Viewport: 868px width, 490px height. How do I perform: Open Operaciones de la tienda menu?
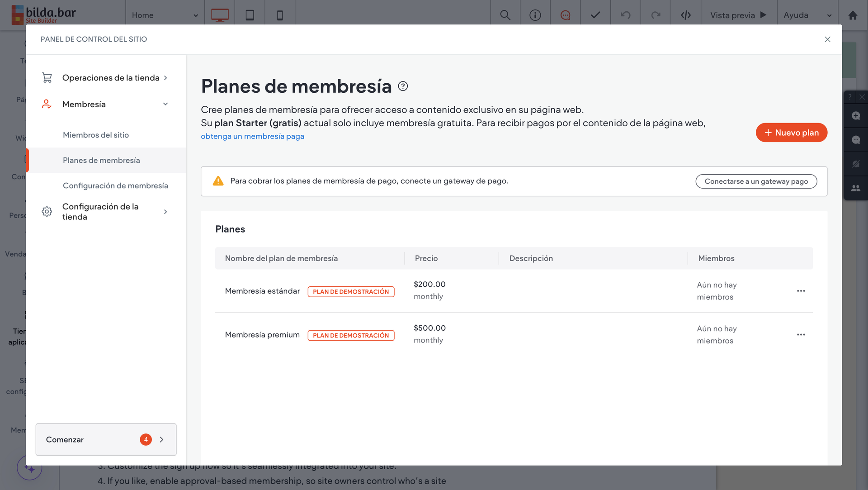[111, 78]
